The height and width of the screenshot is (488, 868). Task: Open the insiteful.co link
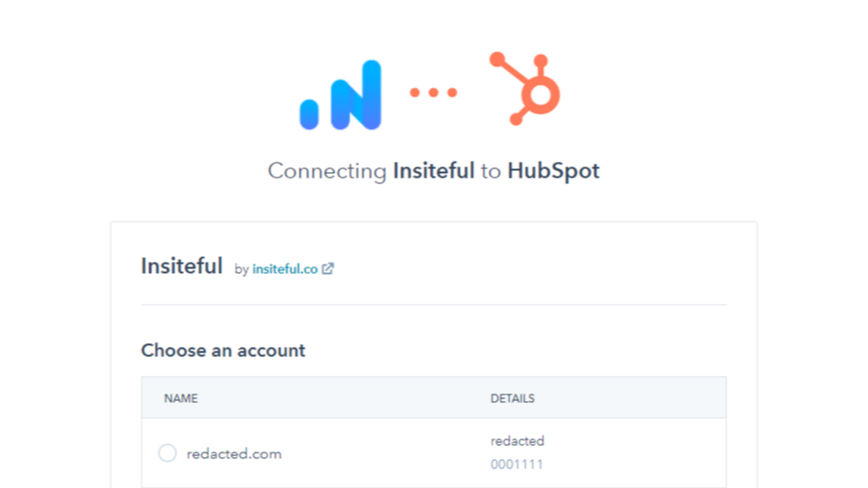click(285, 269)
